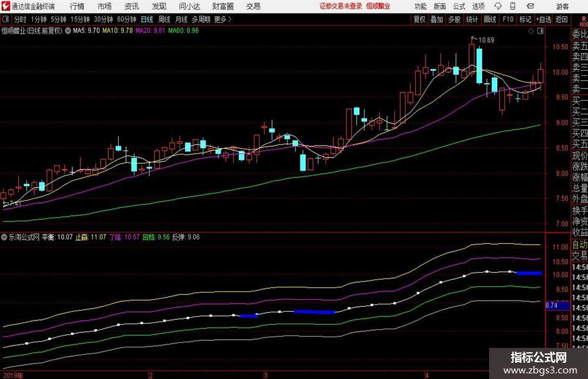Click the 复权 button

click(419, 19)
